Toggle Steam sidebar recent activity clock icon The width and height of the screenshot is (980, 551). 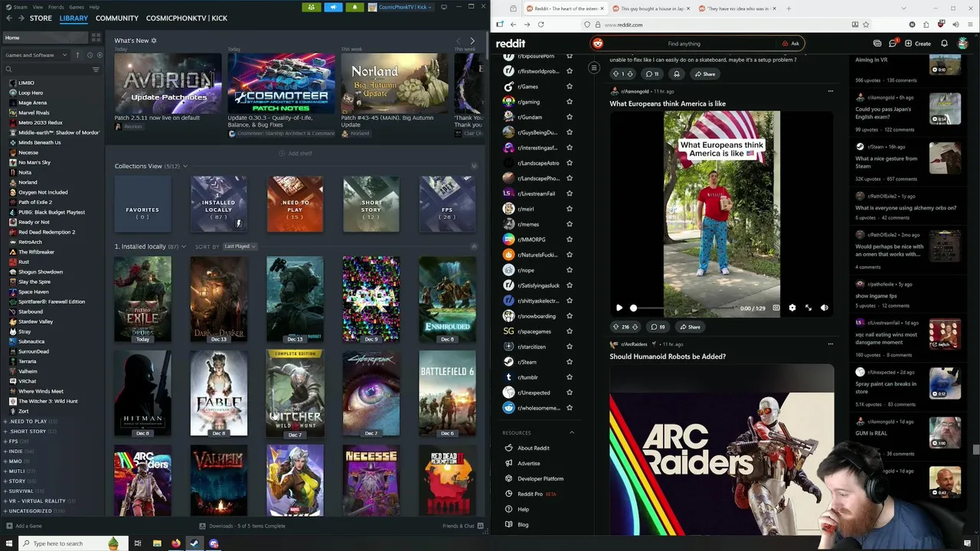[90, 55]
